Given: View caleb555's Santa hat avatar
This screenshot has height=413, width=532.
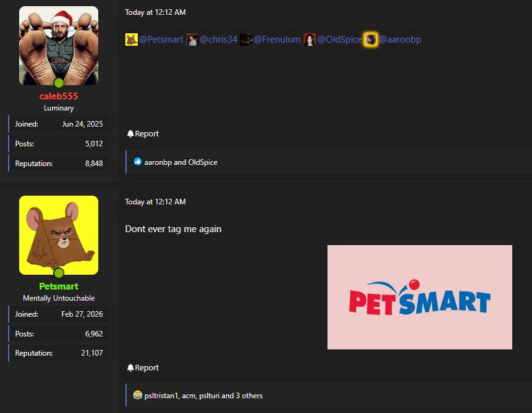Looking at the screenshot, I should pos(59,46).
